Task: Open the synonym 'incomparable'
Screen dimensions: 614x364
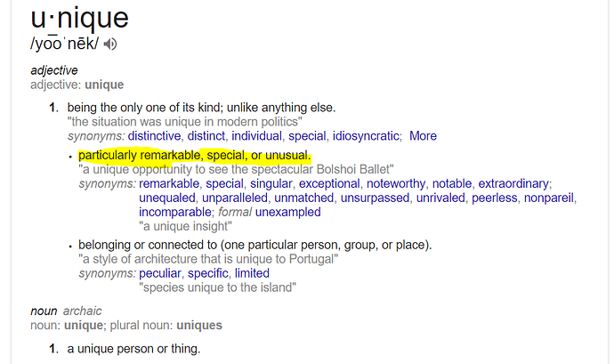Action: coord(174,212)
